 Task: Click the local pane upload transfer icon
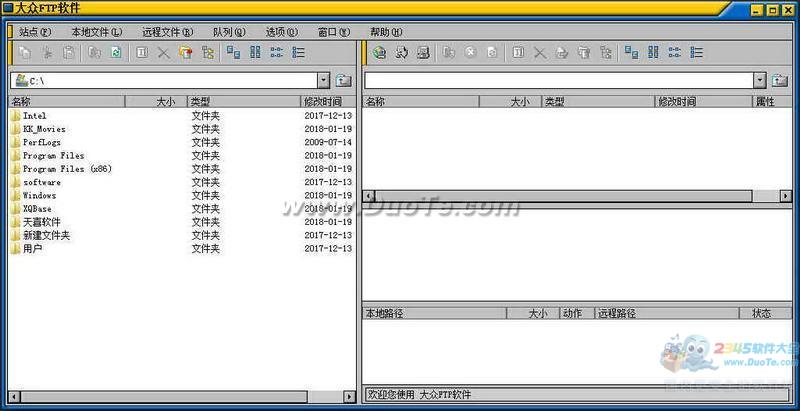[94, 53]
